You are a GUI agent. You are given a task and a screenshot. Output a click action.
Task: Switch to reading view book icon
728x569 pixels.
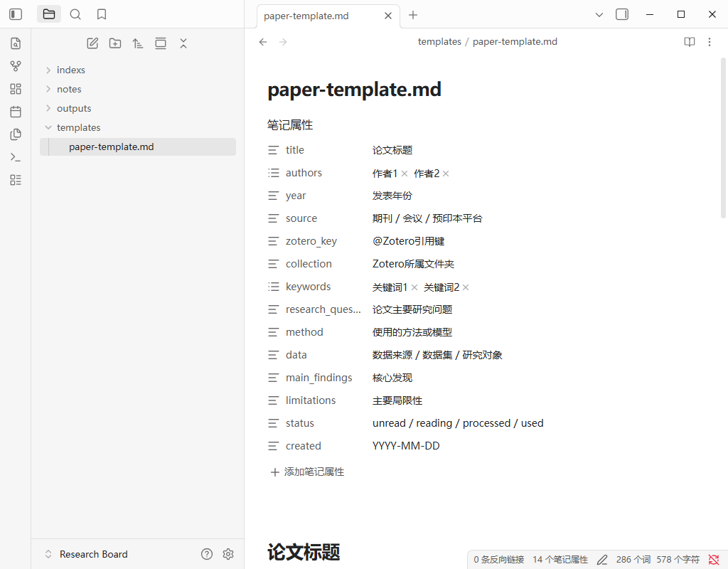690,42
